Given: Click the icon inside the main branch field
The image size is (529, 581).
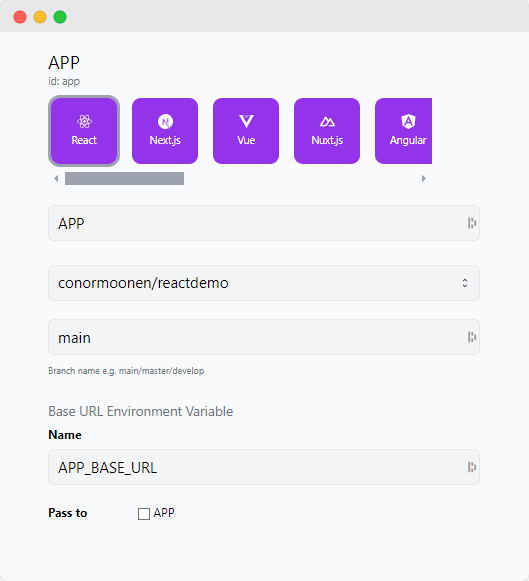Looking at the screenshot, I should click(472, 337).
